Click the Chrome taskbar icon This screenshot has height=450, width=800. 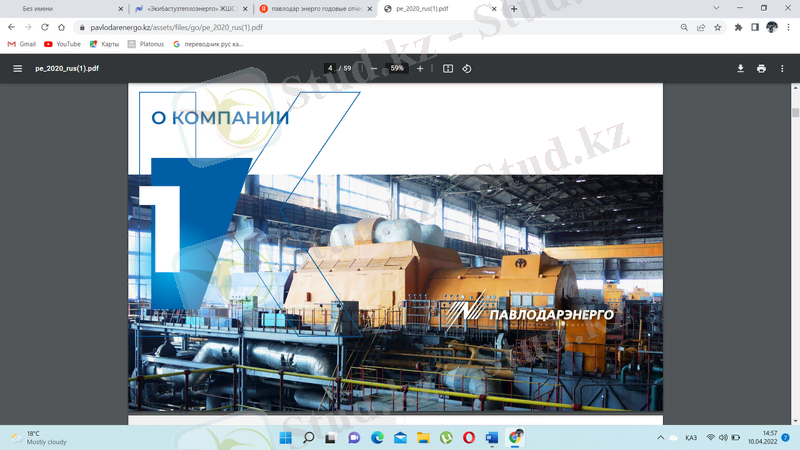(x=515, y=437)
